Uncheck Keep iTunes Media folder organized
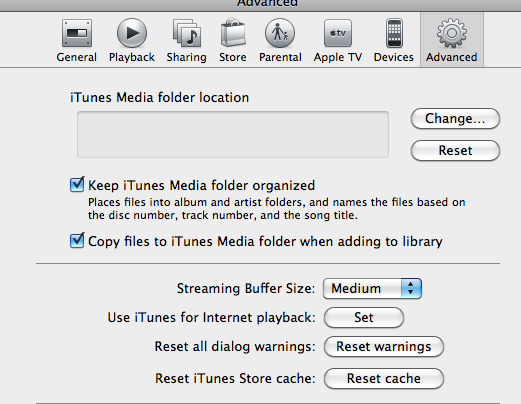 click(77, 184)
